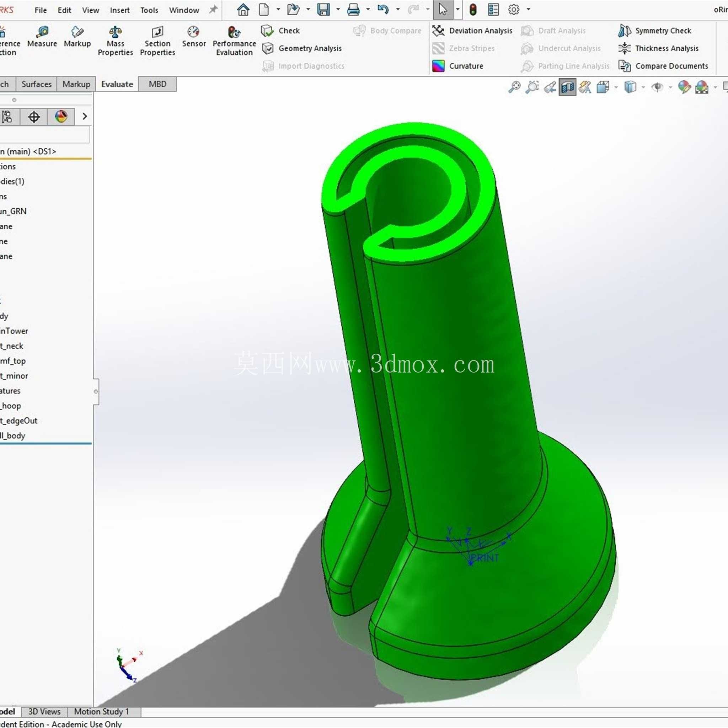Open Dynamic Annotation Views
This screenshot has height=728, width=728.
585,87
